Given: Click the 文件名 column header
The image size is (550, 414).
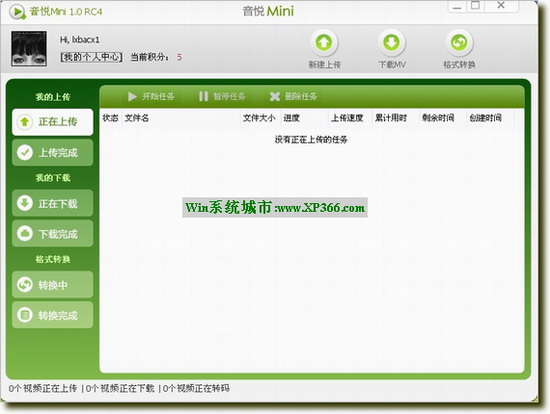Looking at the screenshot, I should [x=181, y=118].
